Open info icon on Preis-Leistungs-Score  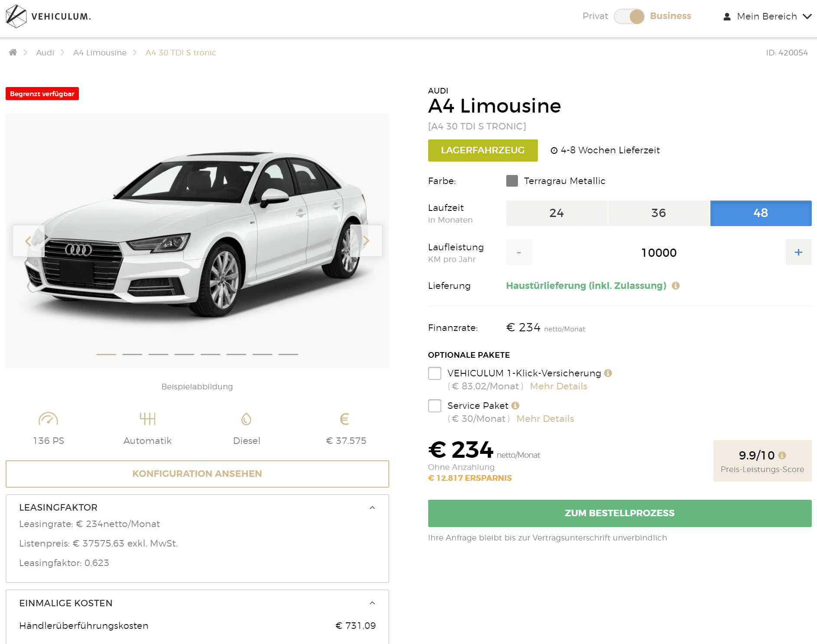782,455
